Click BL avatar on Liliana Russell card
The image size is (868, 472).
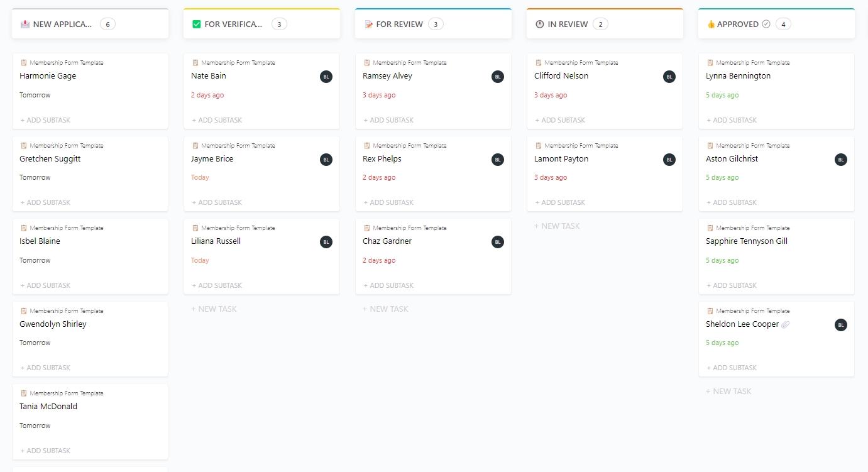pos(326,242)
